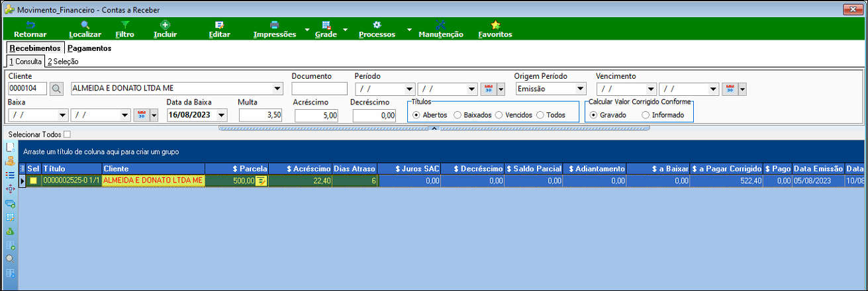Select the Baixados radio button
This screenshot has height=291, width=868.
(x=458, y=115)
